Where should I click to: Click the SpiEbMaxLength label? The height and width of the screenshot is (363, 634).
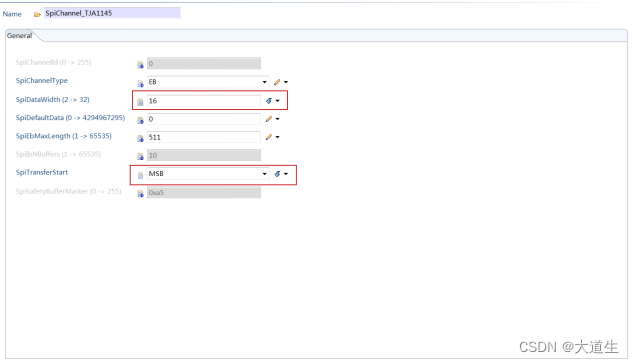63,136
